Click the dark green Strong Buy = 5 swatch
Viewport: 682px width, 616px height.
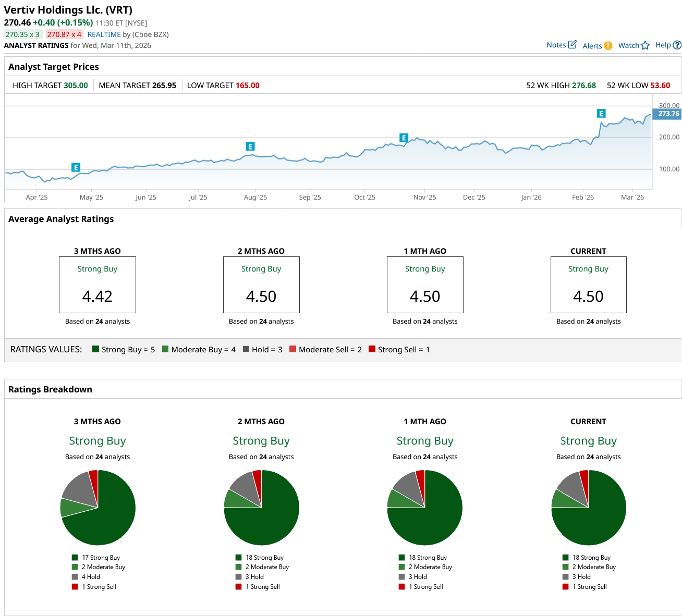[95, 349]
